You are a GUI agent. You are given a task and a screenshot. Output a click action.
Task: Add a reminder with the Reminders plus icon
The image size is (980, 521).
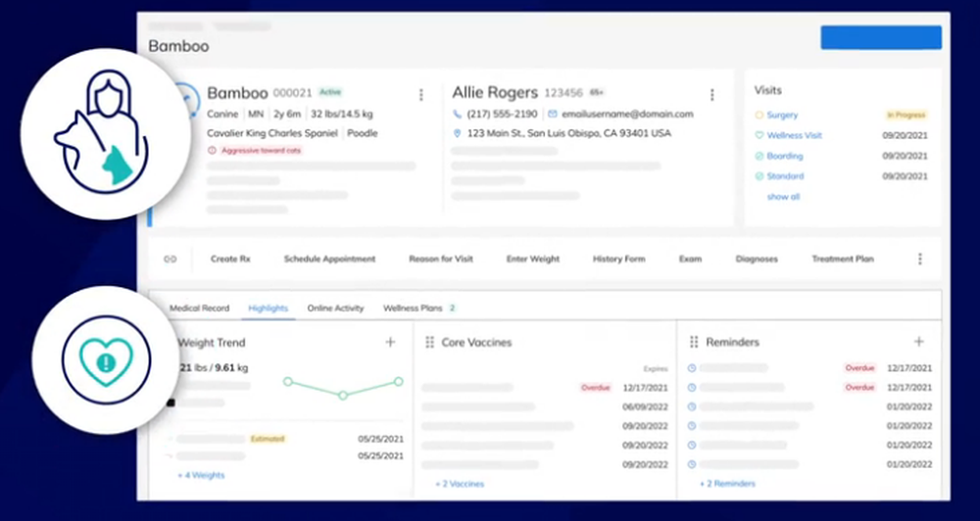tap(919, 342)
